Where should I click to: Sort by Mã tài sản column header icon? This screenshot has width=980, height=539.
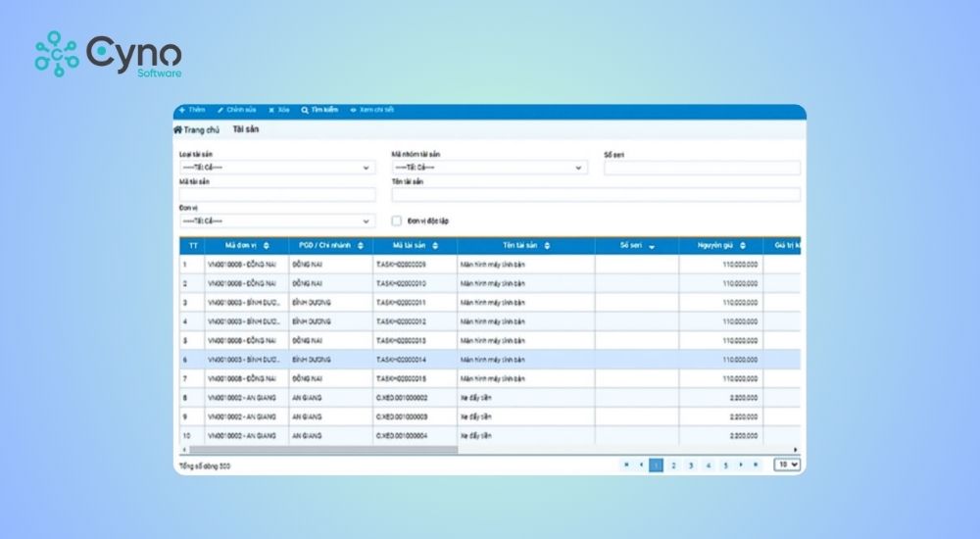[x=435, y=246]
